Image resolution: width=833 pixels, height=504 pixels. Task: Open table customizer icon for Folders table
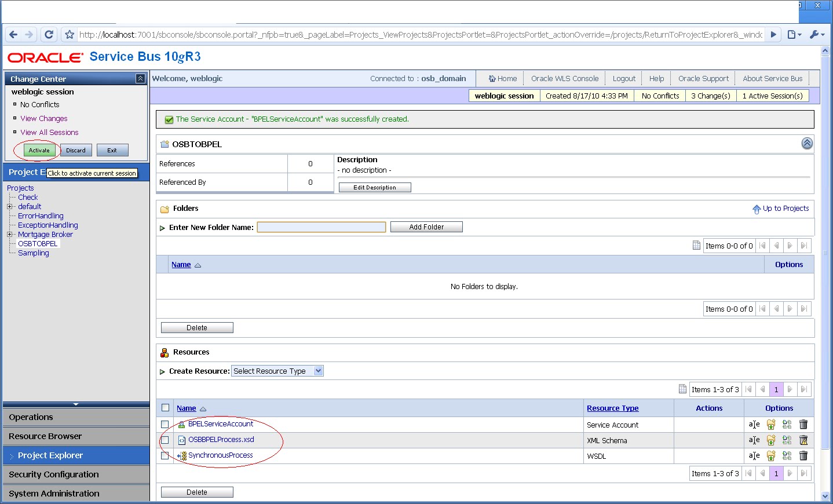[696, 246]
